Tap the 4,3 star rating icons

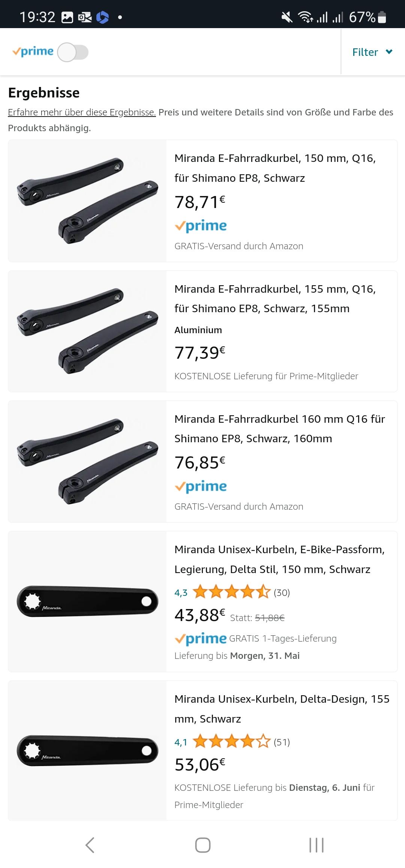(x=231, y=592)
